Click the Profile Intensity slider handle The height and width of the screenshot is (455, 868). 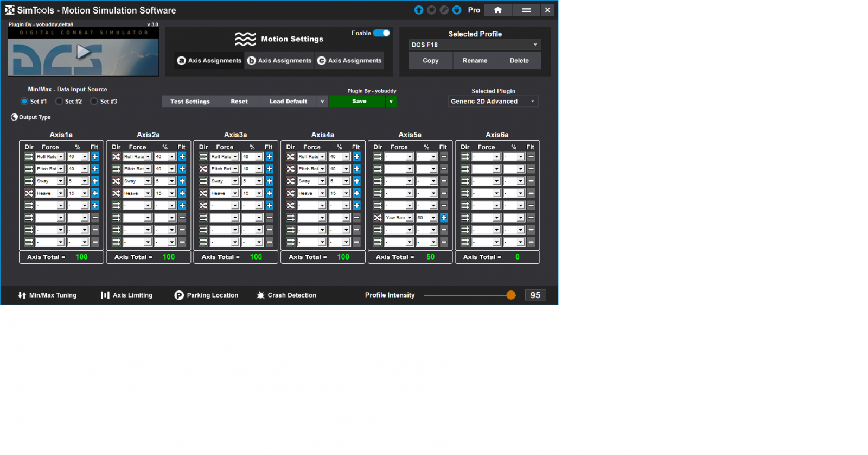point(511,295)
